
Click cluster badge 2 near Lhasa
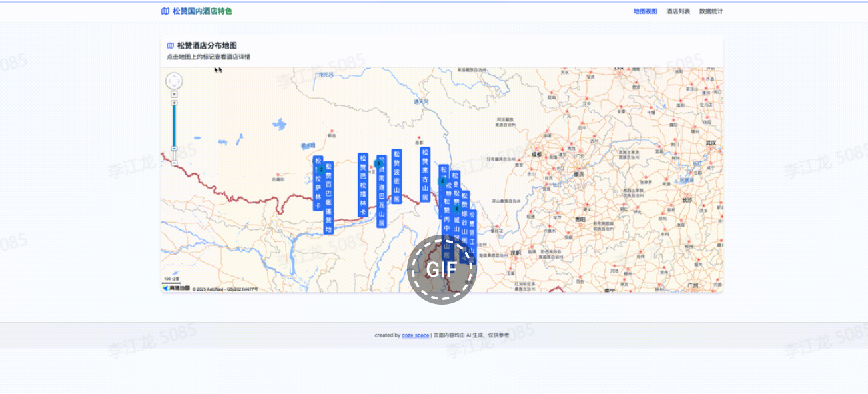tap(321, 169)
